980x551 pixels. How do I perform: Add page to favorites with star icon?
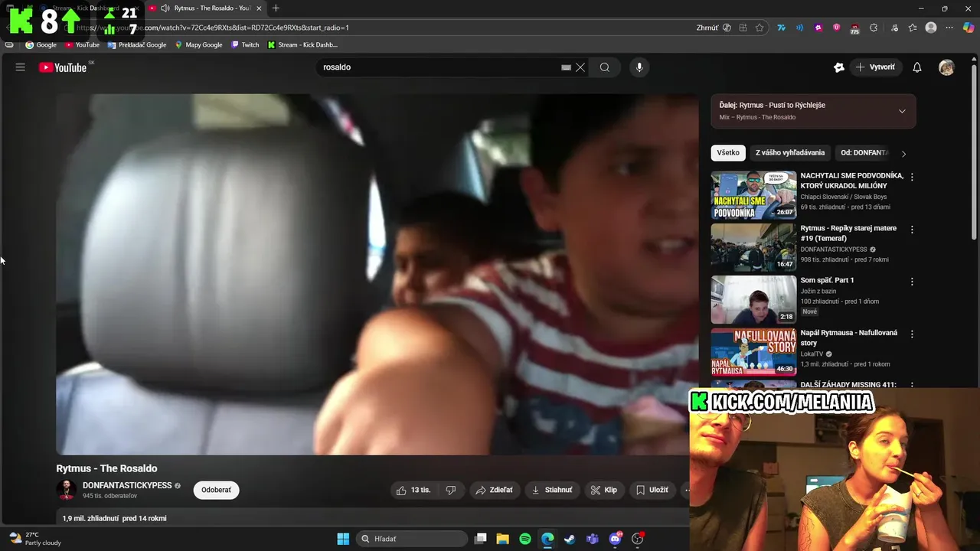point(759,28)
